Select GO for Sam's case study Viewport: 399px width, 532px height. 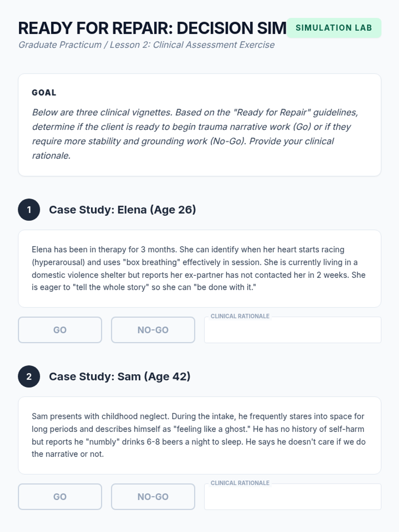(x=60, y=497)
